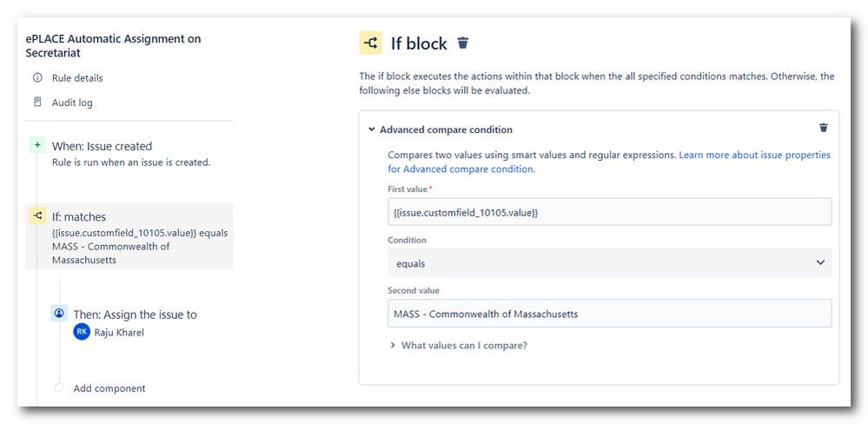Click Add component under Then action

(109, 388)
